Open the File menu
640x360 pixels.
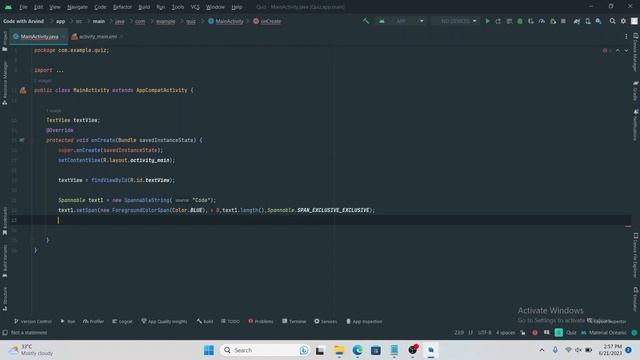[23, 7]
